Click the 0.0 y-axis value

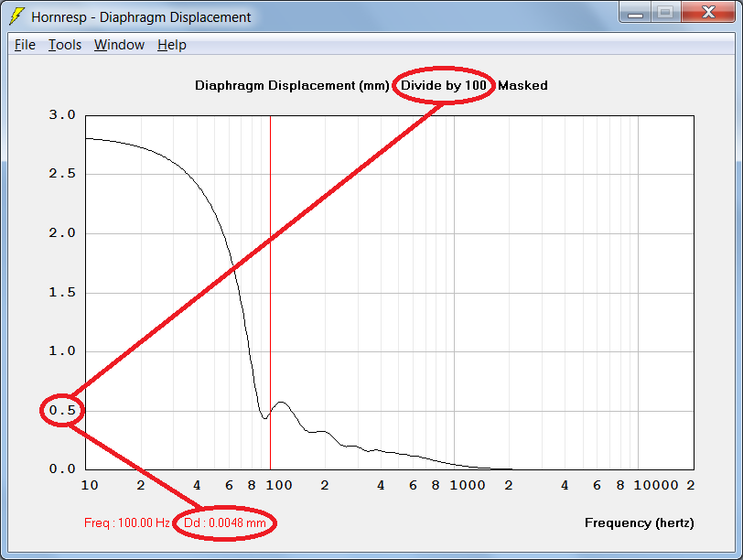[62, 468]
